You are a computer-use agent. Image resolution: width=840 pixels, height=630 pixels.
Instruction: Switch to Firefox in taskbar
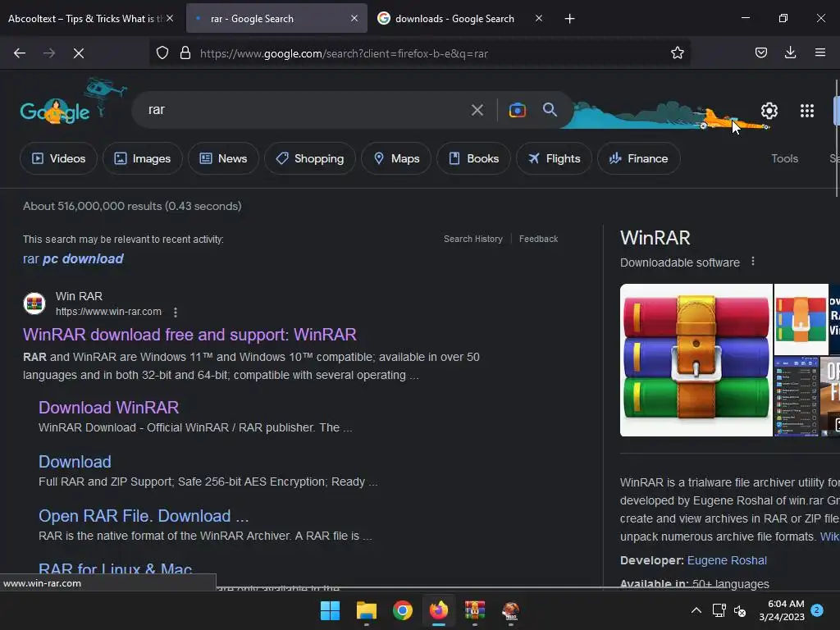pyautogui.click(x=439, y=610)
